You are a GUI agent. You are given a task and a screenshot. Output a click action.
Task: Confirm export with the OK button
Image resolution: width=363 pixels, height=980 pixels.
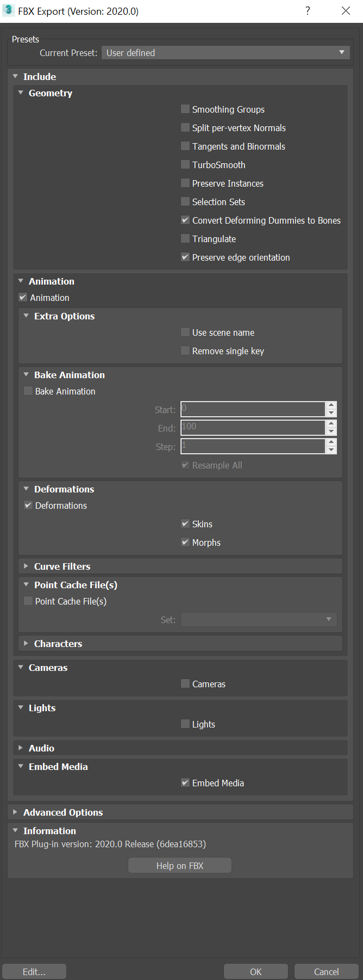click(x=256, y=972)
